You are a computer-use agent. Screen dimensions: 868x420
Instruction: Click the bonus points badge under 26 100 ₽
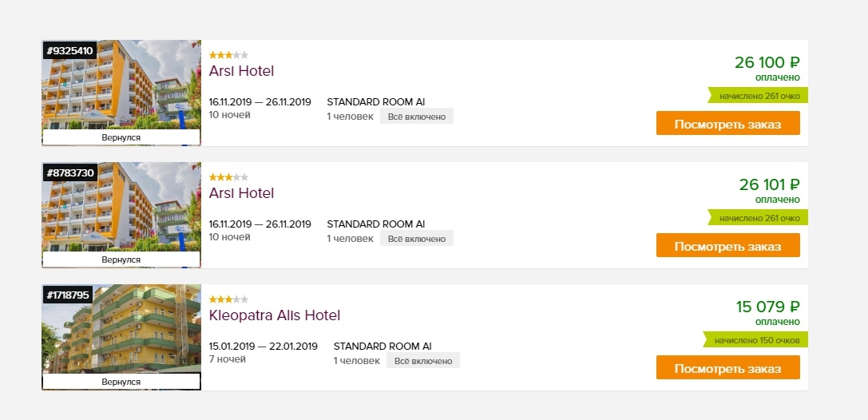pos(759,96)
